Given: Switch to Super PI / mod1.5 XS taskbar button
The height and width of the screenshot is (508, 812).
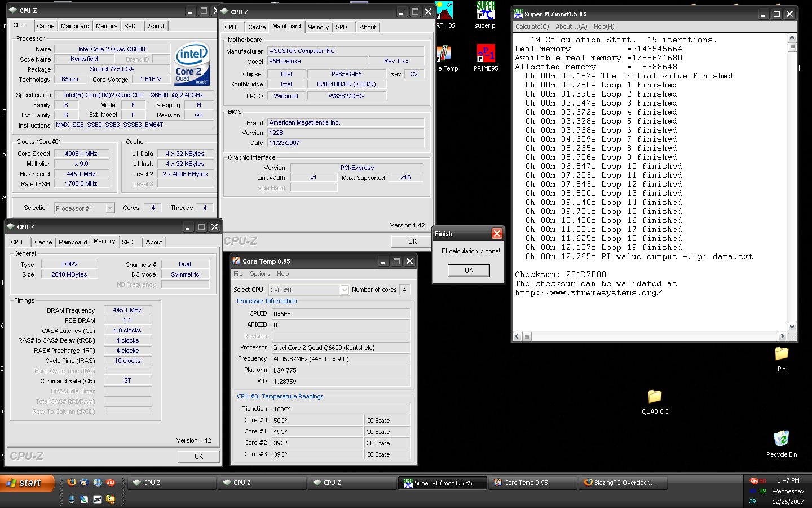Looking at the screenshot, I should pyautogui.click(x=442, y=483).
